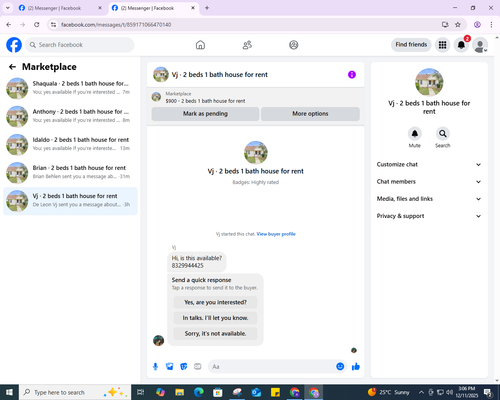Open Microsoft Edge from the taskbar
500x400 pixels.
click(x=199, y=392)
